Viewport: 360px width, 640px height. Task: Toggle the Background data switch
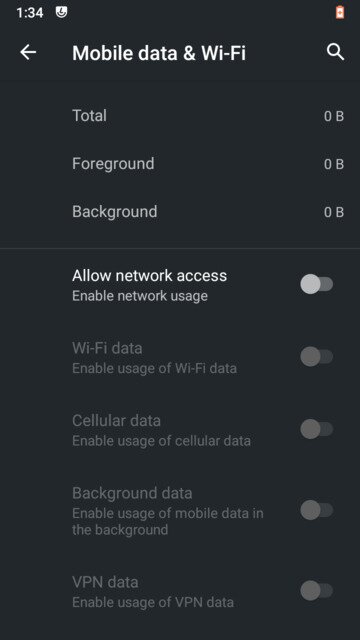tap(317, 510)
